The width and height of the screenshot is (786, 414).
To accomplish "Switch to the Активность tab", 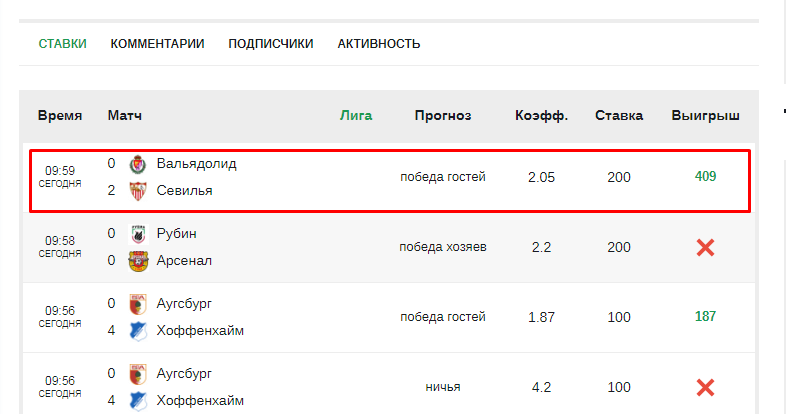I will point(379,44).
